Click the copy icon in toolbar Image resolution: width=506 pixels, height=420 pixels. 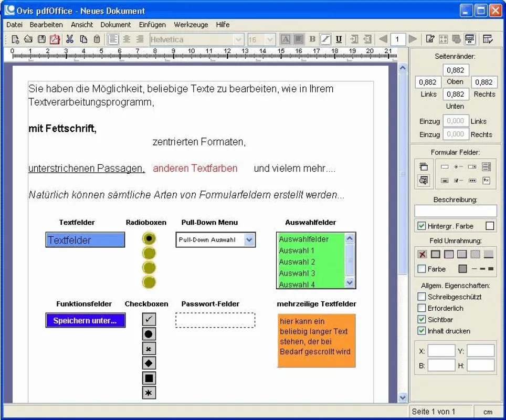click(x=83, y=39)
